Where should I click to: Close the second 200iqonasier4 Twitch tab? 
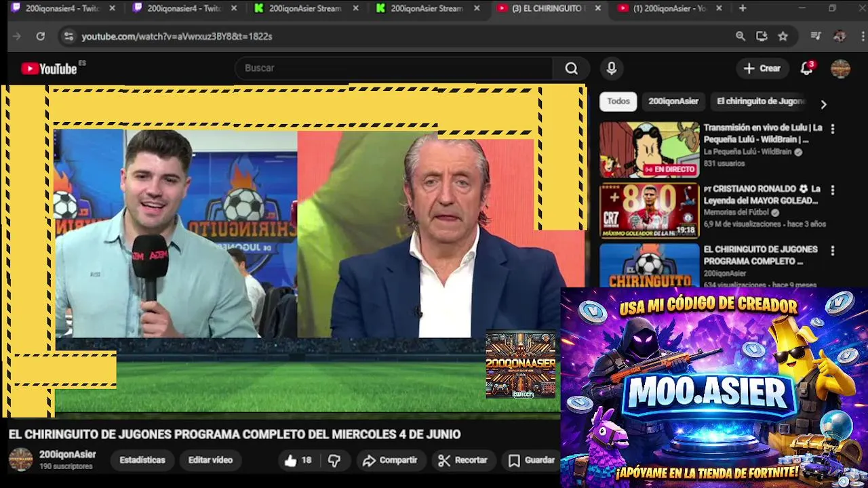click(x=234, y=8)
